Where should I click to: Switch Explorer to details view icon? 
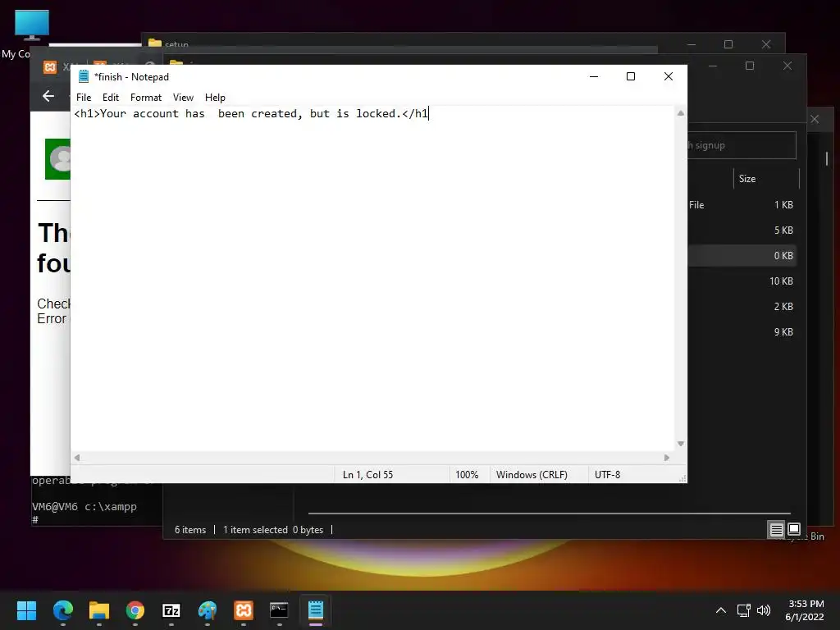coord(776,530)
